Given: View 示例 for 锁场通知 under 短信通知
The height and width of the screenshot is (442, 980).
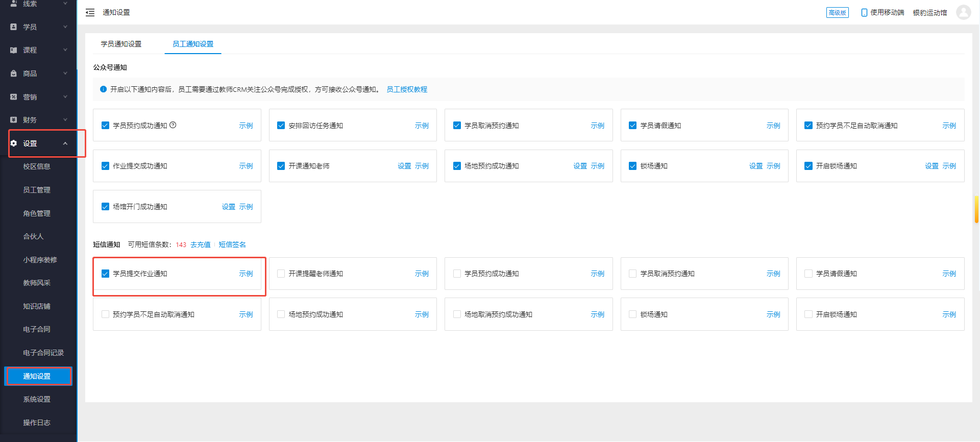Looking at the screenshot, I should [773, 314].
